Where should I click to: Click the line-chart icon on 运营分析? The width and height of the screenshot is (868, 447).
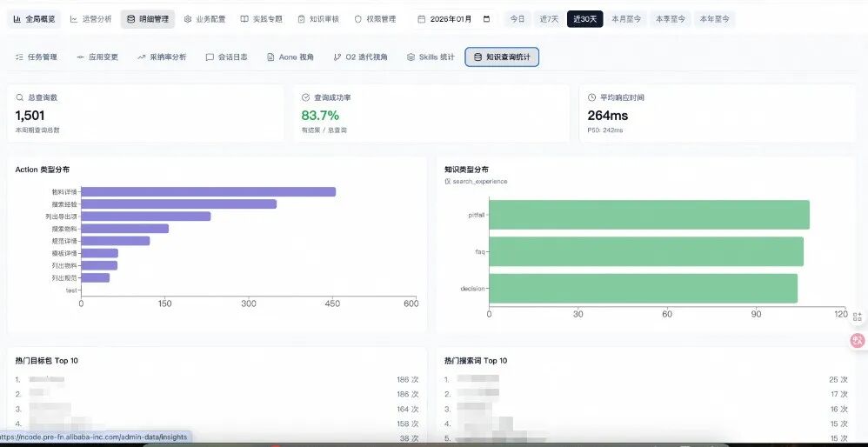[74, 19]
